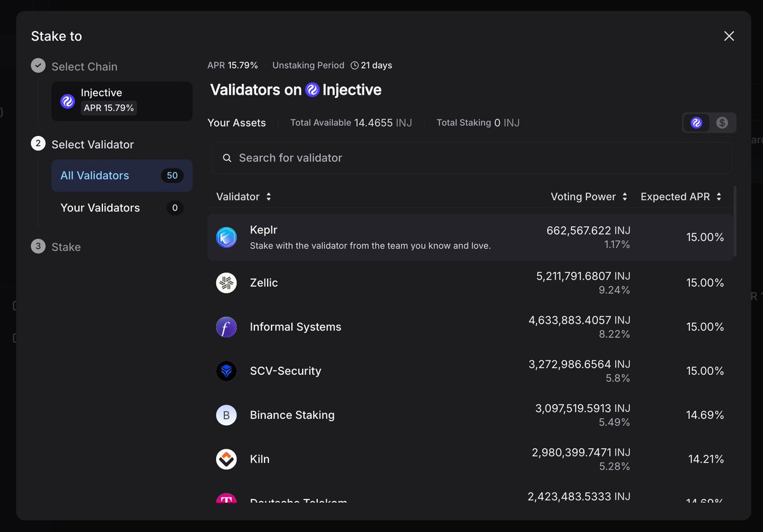Click the Keplr validator logo
Image resolution: width=763 pixels, height=532 pixels.
pos(226,238)
